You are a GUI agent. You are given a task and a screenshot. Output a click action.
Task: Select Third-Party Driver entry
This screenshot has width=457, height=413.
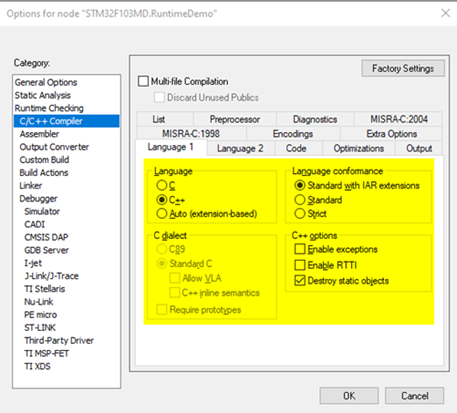[x=66, y=341]
